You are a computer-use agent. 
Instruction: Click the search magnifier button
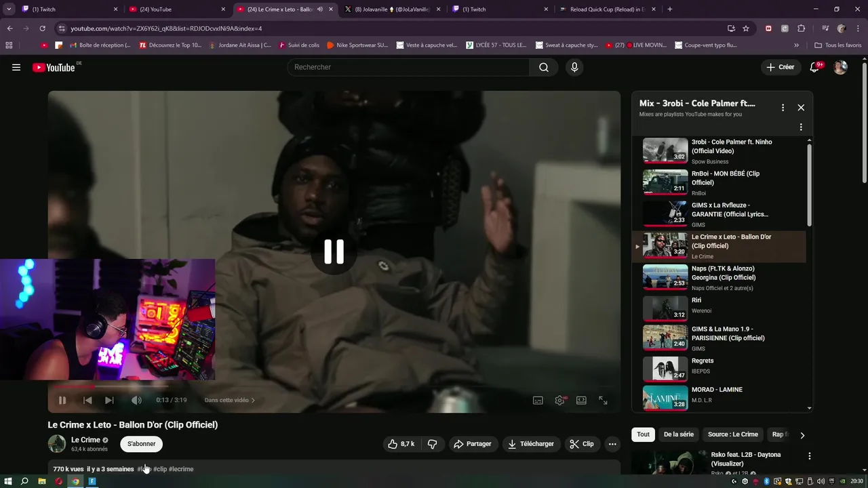[x=544, y=67]
